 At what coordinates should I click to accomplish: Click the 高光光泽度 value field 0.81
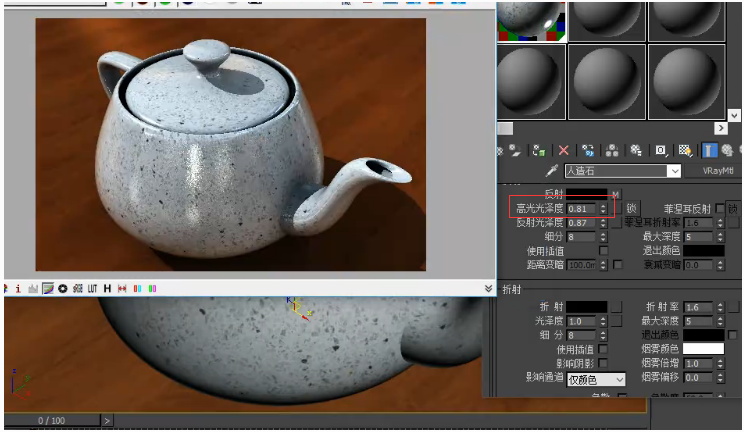coord(581,209)
